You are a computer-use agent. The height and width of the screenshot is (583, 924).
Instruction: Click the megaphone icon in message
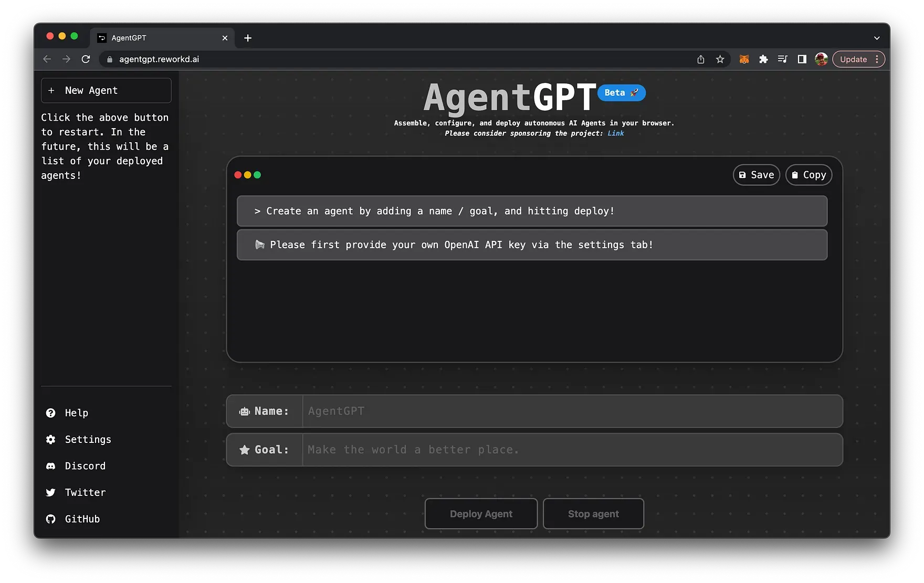click(259, 245)
